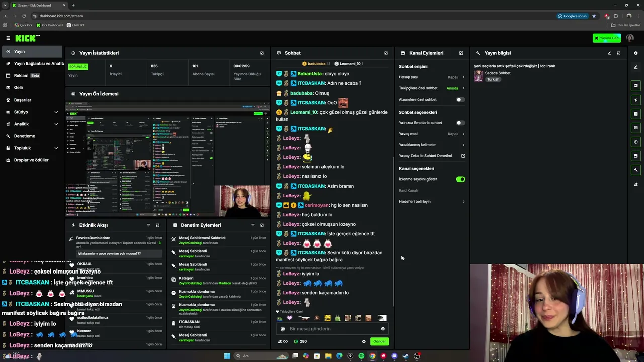
Task: Open the user profile avatar
Action: [x=630, y=38]
